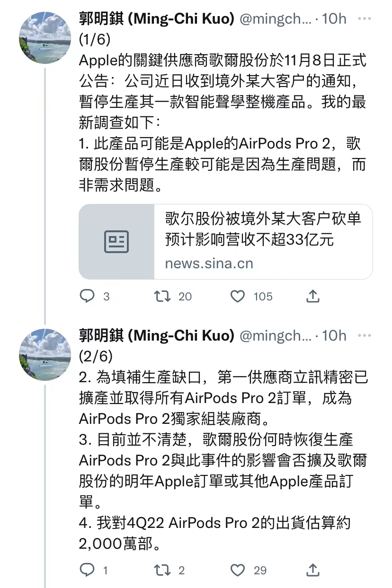This screenshot has width=392, height=588.
Task: Share the second tweet (2/6)
Action: (313, 570)
